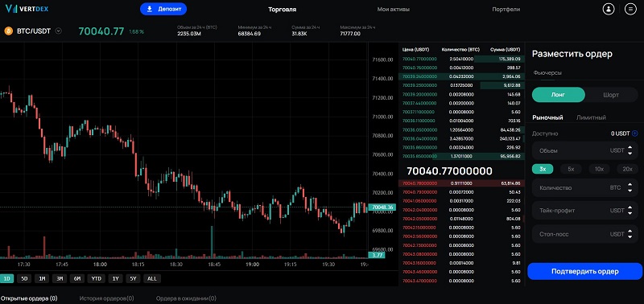Click the 70048.36 price label on chart axis
The width and height of the screenshot is (644, 304).
coord(382,207)
